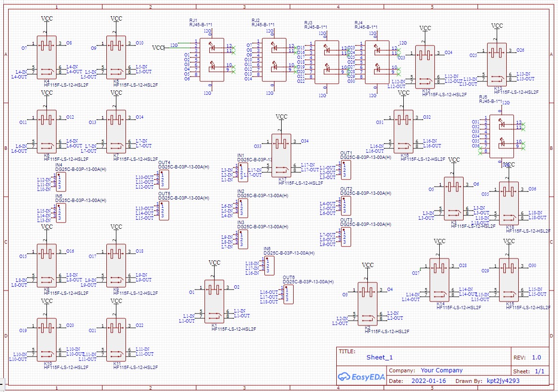
Task: Select relay K8 symbol body
Action: 46,266
